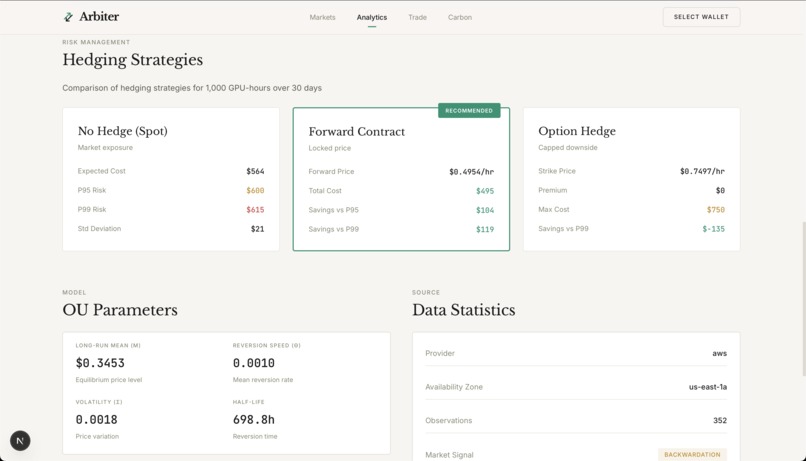Click the Mean reversion rate caption
This screenshot has width=806, height=461.
(x=263, y=380)
